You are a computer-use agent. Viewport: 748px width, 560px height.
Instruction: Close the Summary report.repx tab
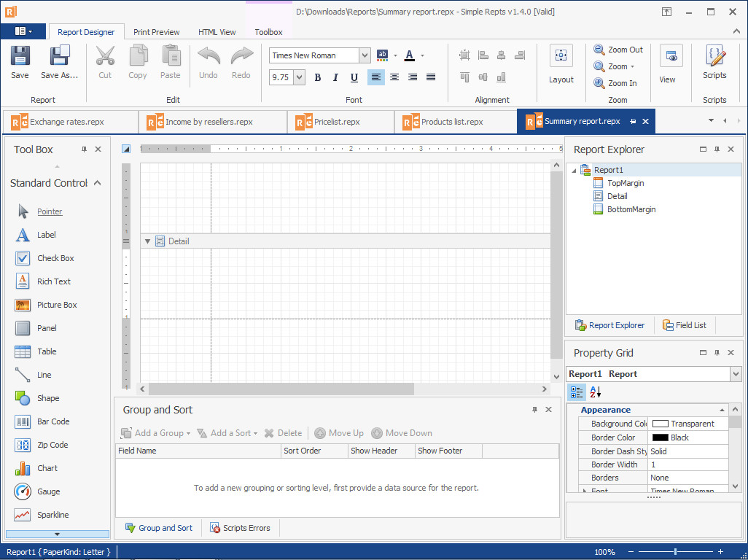645,122
